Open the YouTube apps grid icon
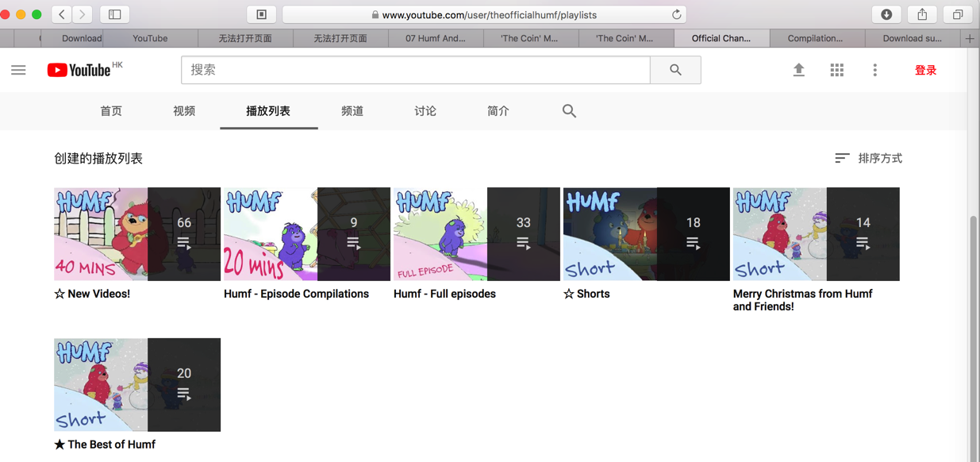The image size is (980, 462). coord(837,70)
